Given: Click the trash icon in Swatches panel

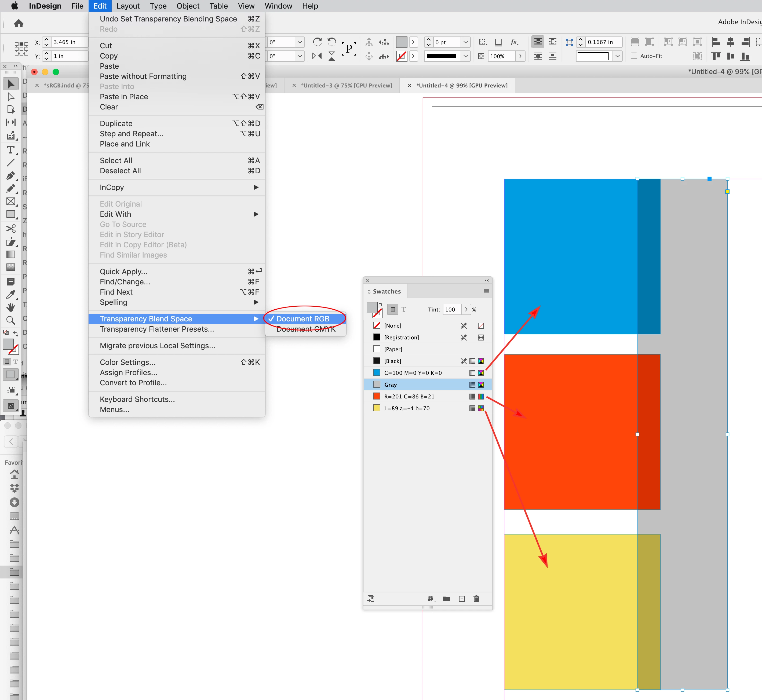Looking at the screenshot, I should 476,599.
